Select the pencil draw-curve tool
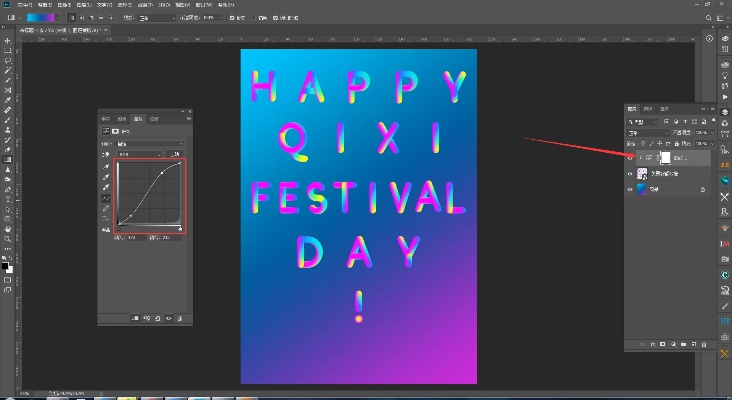This screenshot has height=400, width=732. [106, 209]
